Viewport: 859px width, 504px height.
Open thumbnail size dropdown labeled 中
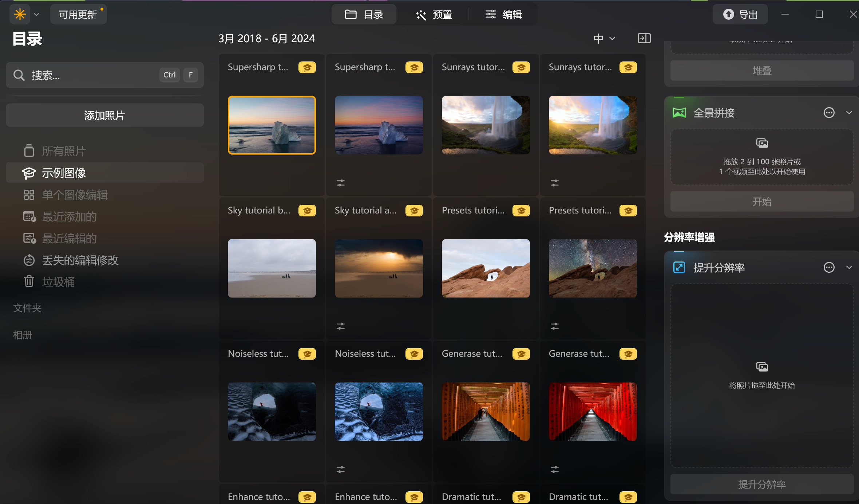point(604,38)
